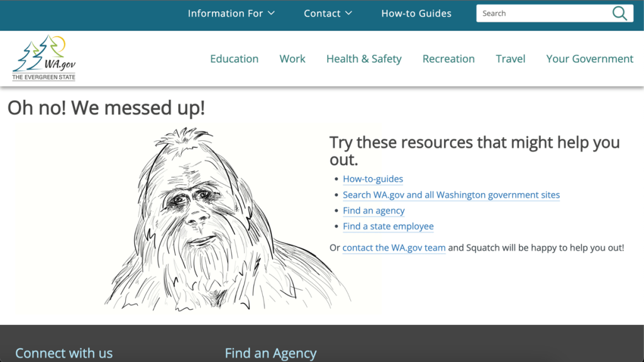Click Search WA.gov and all government sites link
This screenshot has width=644, height=362.
pos(451,195)
